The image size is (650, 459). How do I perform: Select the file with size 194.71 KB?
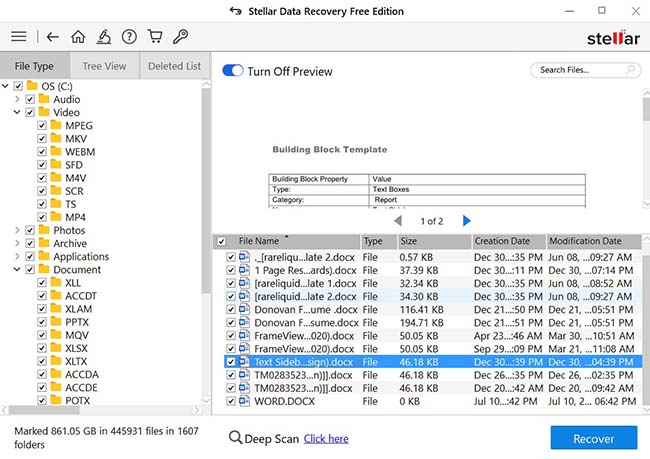pos(433,323)
